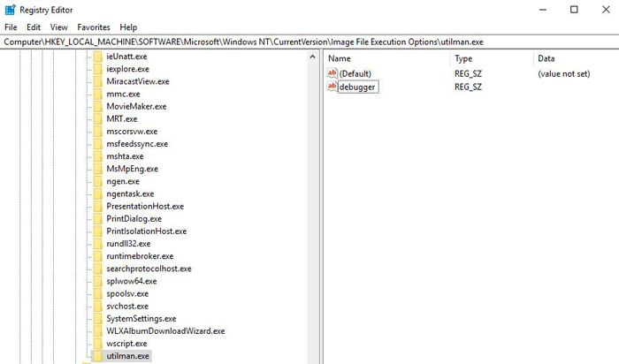Image resolution: width=619 pixels, height=364 pixels.
Task: Select the PresentationHost.exe folder icon
Action: (98, 206)
